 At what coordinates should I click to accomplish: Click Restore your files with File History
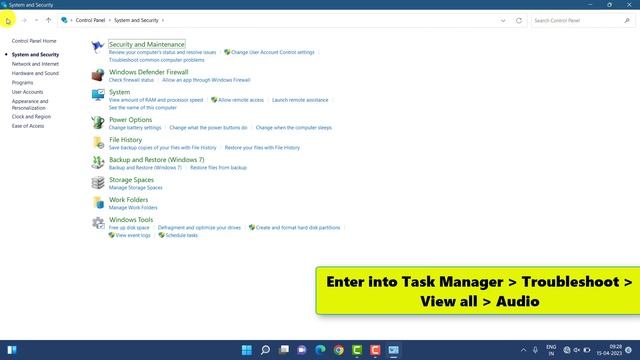[262, 148]
